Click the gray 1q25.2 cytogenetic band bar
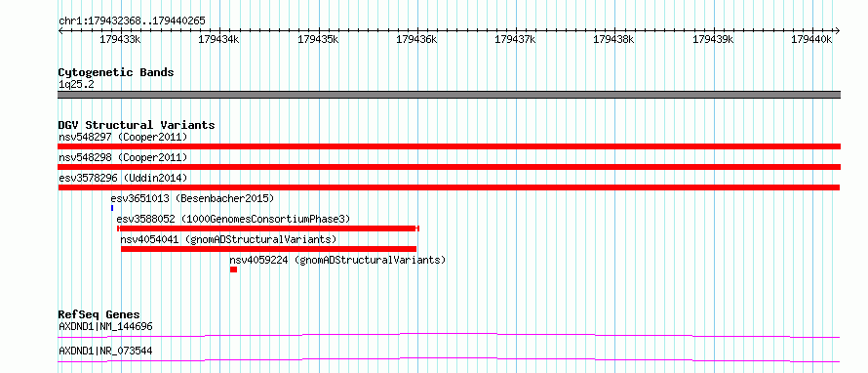 [x=449, y=95]
